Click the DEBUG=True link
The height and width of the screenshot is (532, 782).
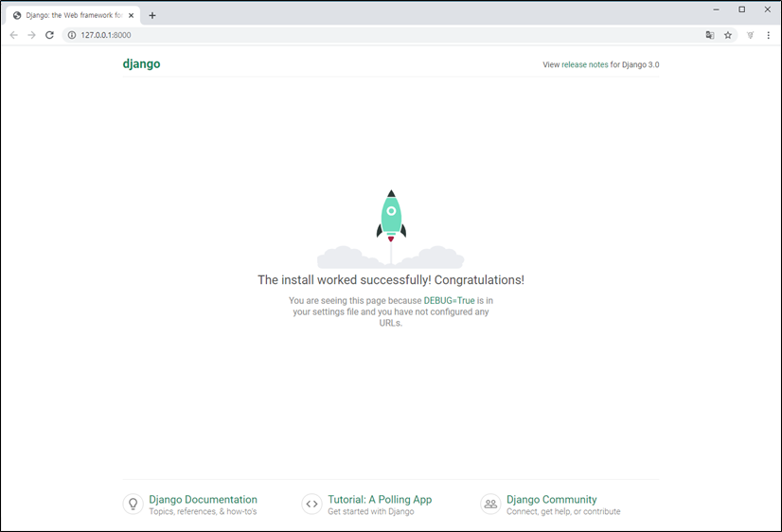[x=449, y=301]
